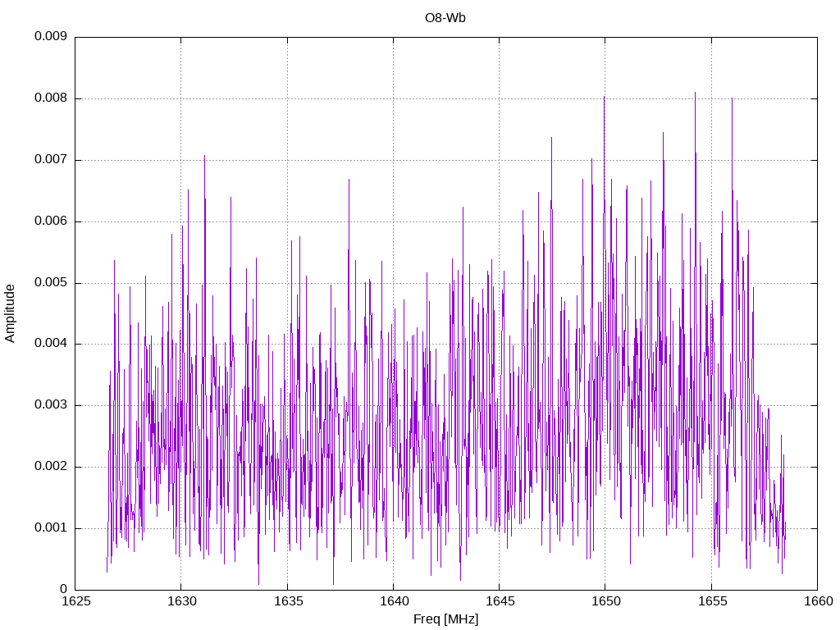Viewport: 840px width, 630px height.
Task: Click the 1650 x-axis tick label
Action: pos(606,601)
